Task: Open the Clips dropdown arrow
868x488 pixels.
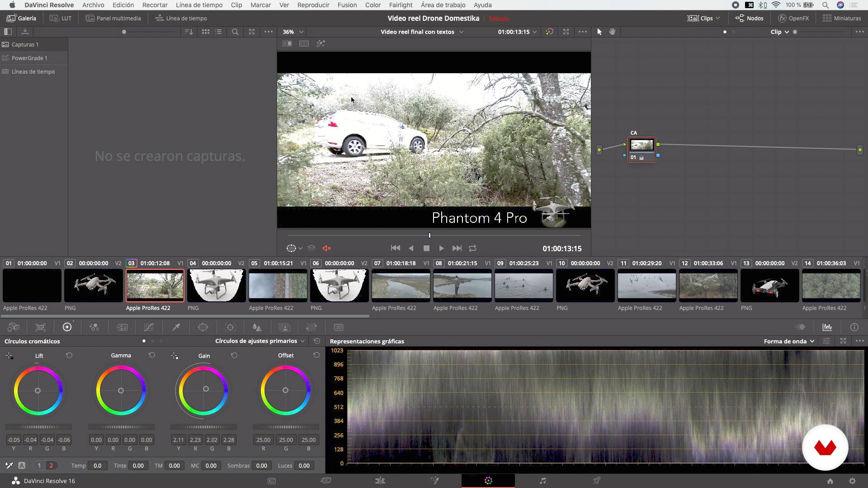Action: [717, 19]
